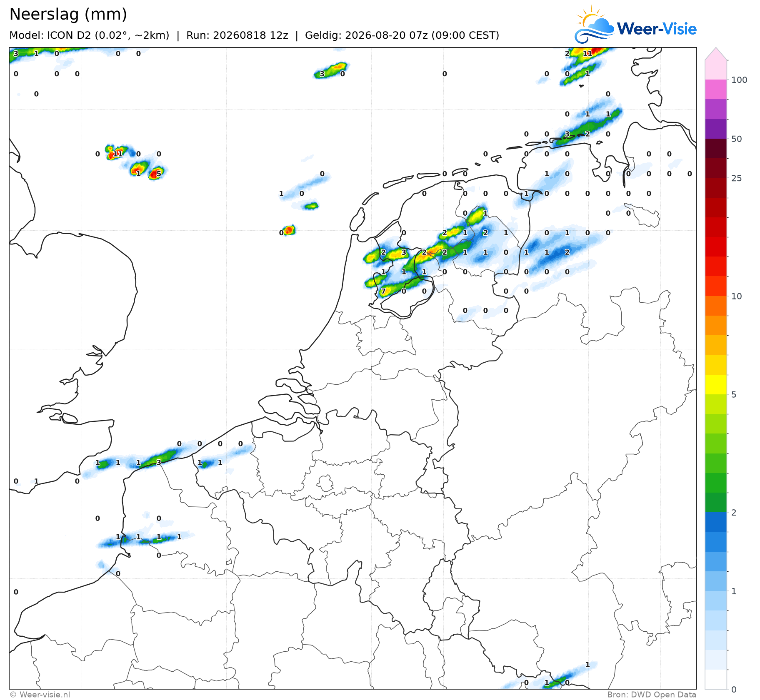Click the Weer-Visie sun and cloud logo

click(594, 25)
